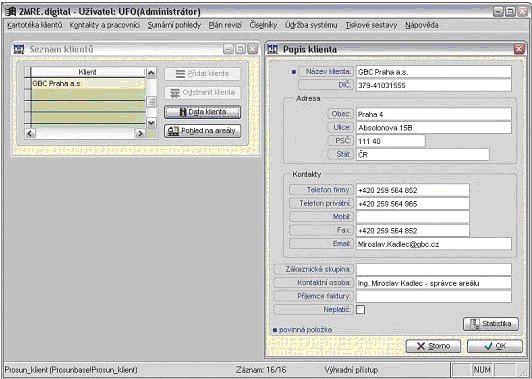Click the PSČ field with 111 40
The width and height of the screenshot is (532, 379).
click(391, 141)
